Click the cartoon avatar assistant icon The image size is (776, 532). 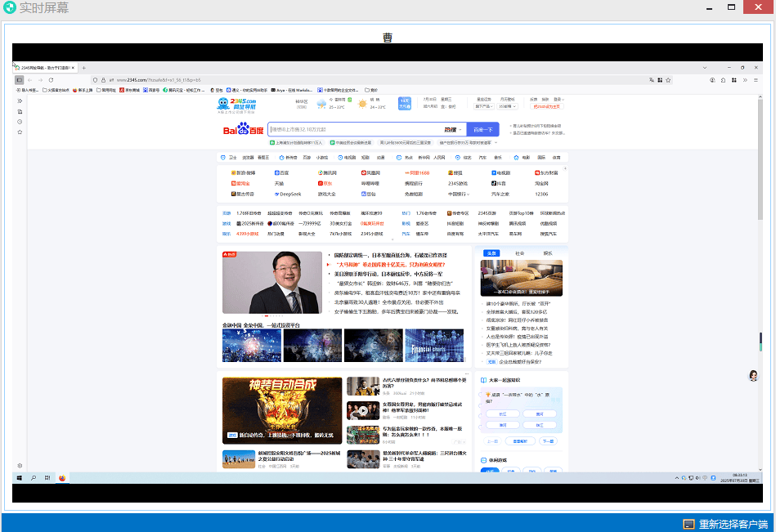pyautogui.click(x=753, y=376)
